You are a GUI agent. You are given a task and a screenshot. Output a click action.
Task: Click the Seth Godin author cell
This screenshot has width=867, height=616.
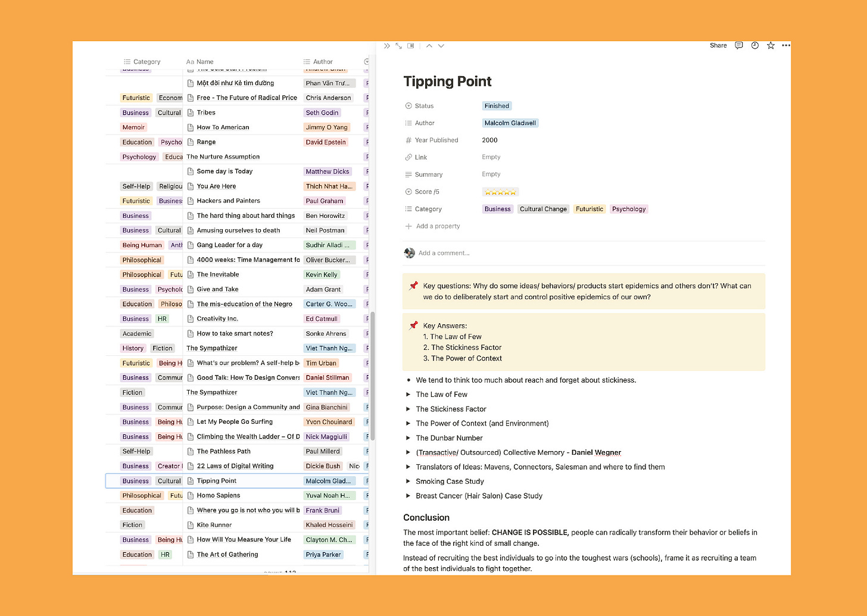(322, 112)
